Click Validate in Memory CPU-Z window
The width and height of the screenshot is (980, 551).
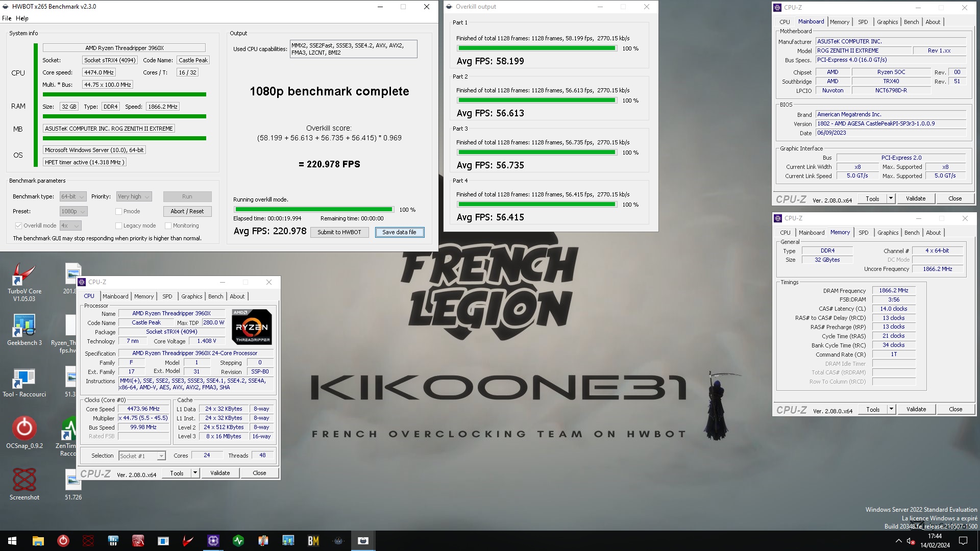[916, 409]
